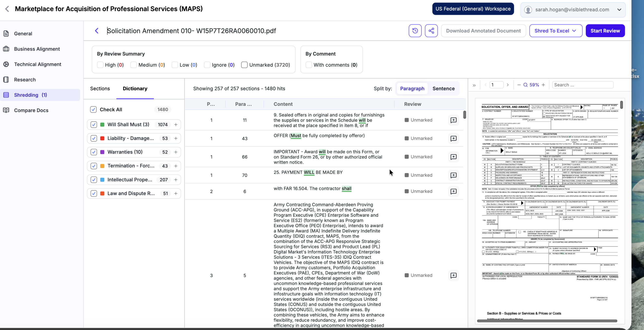Go to next PDF page
The width and height of the screenshot is (644, 330).
point(508,85)
